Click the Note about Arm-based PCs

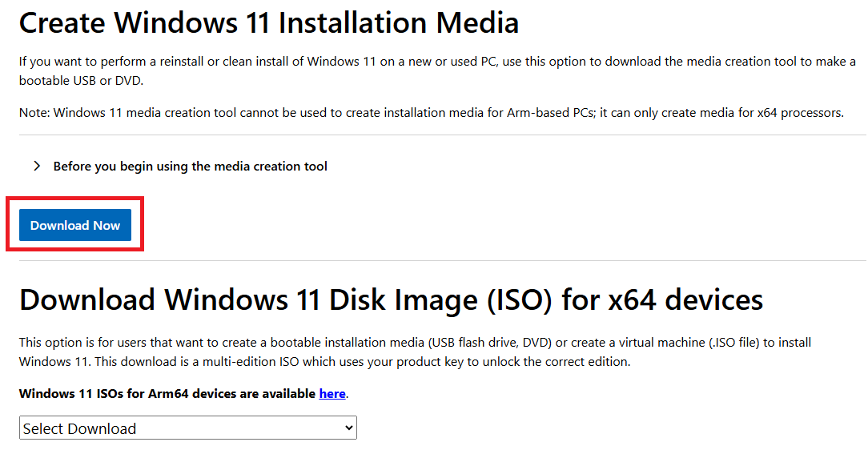click(431, 113)
